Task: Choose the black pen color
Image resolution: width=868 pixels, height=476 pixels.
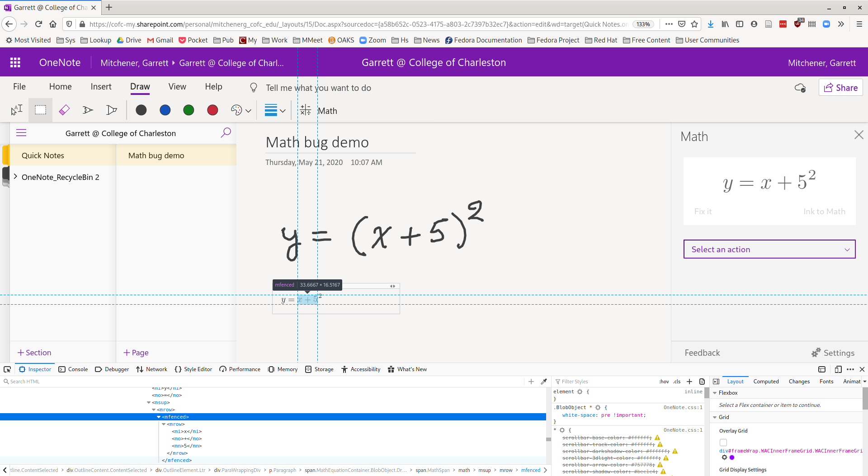Action: (141, 110)
